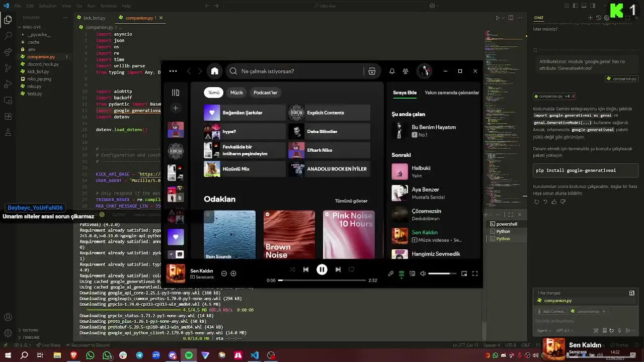Open VS Code Settings gear in activity bar

(8, 333)
